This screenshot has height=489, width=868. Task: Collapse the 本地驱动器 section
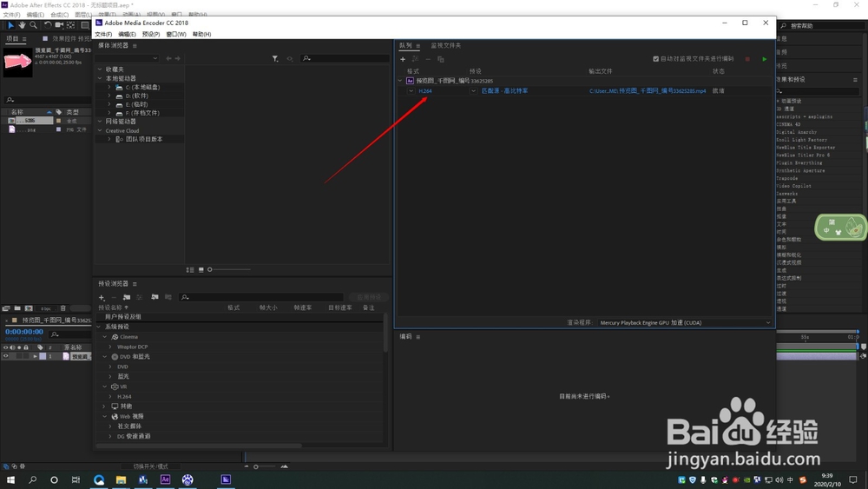pyautogui.click(x=100, y=78)
